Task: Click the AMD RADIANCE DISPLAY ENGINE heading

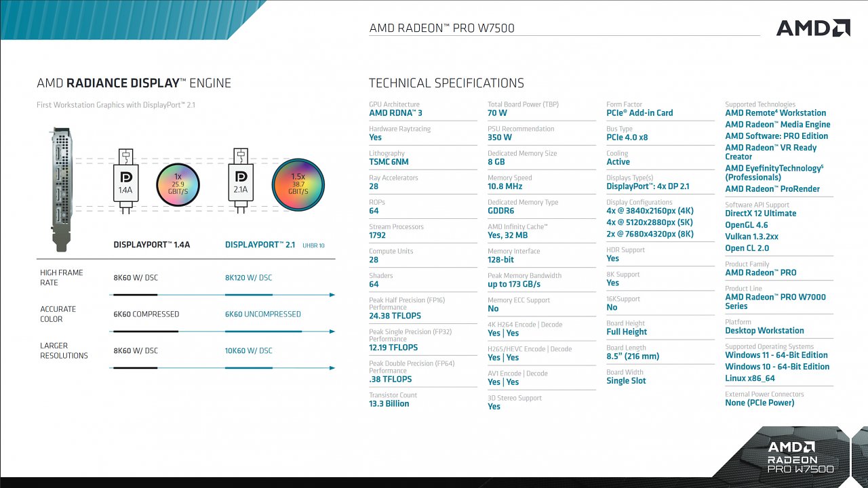Action: click(134, 83)
